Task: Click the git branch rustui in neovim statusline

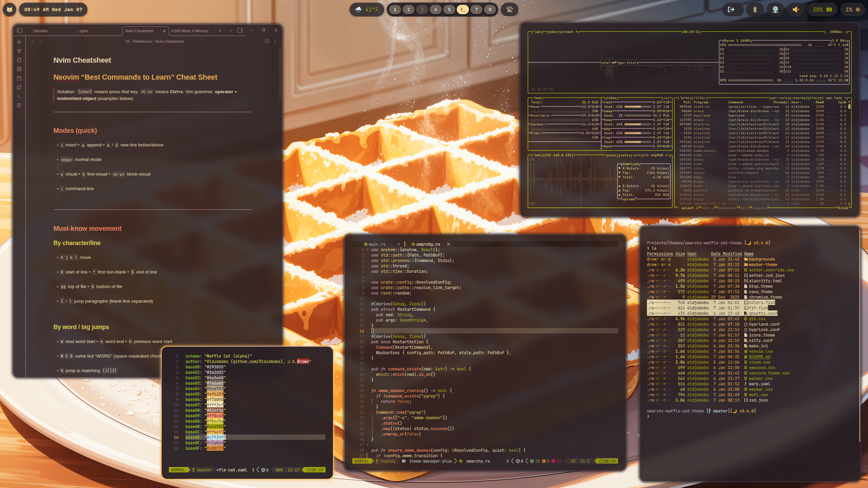Action: pos(387,461)
